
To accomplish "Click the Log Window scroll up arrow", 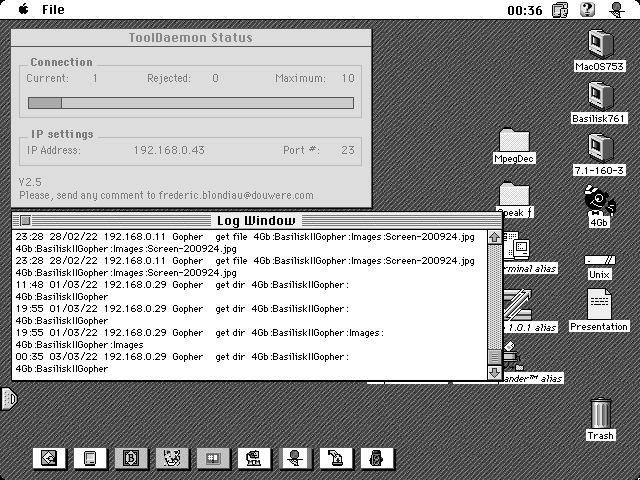I will point(493,237).
